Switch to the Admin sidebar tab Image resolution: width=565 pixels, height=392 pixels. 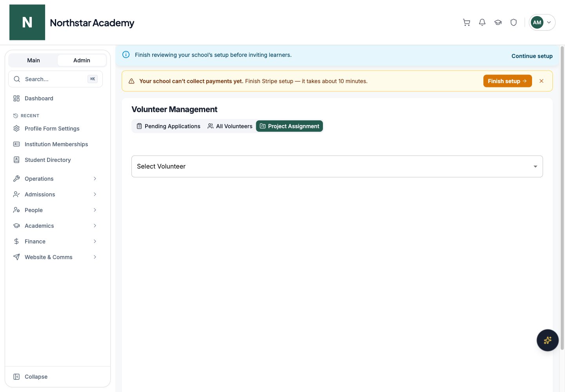(82, 60)
